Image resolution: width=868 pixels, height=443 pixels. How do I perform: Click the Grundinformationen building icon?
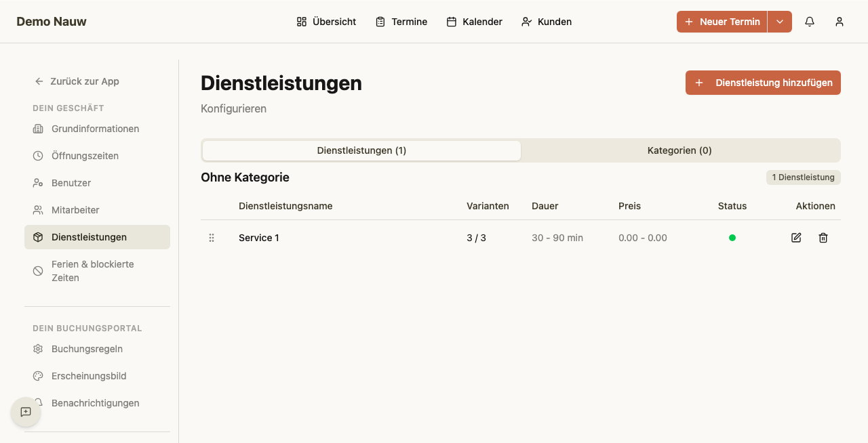point(38,129)
